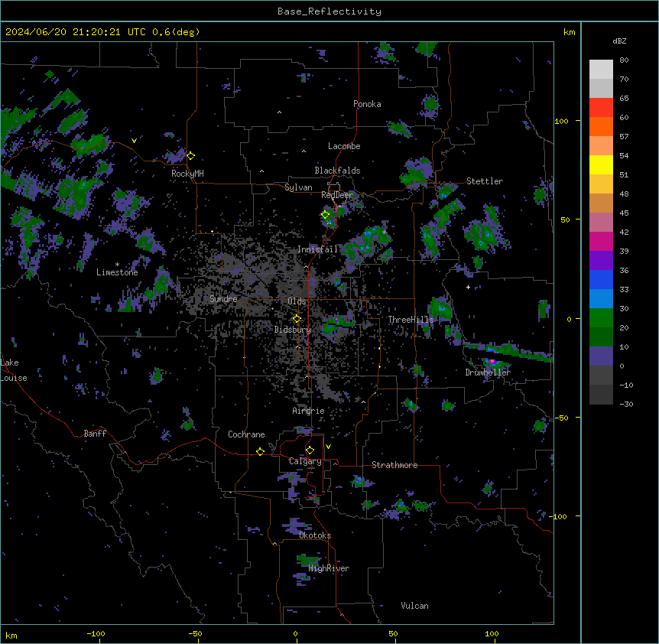Pick the magenta 39-42 dBZ legend swatch
The image size is (659, 644).
click(x=601, y=241)
